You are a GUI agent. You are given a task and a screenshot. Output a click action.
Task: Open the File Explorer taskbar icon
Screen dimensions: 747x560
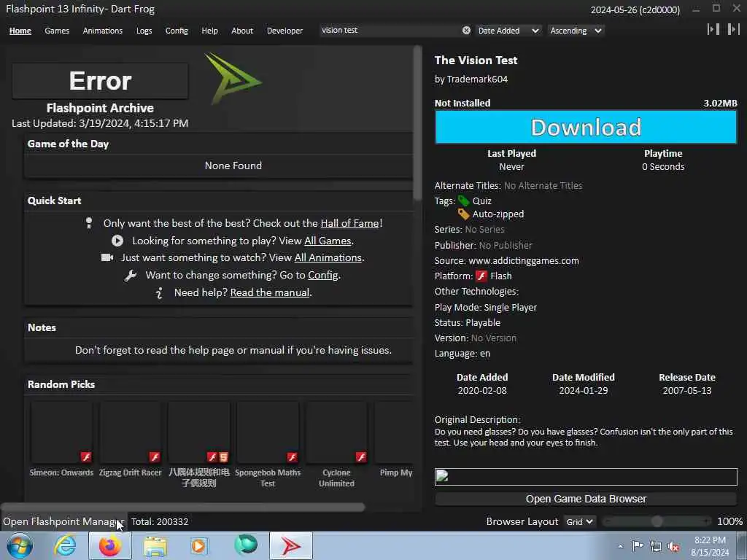pos(155,546)
